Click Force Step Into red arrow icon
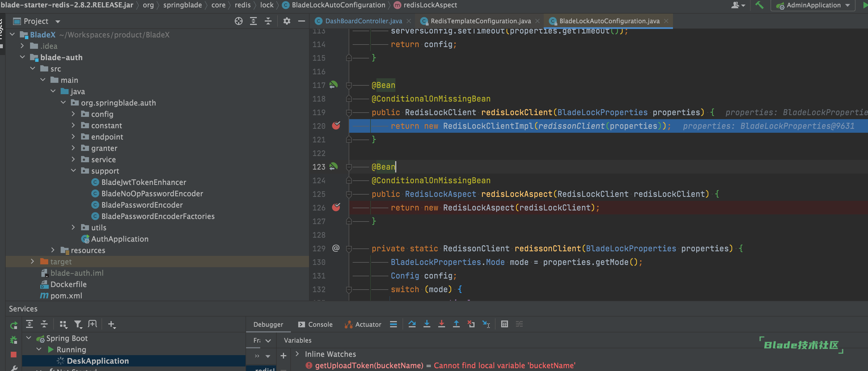 pyautogui.click(x=441, y=324)
